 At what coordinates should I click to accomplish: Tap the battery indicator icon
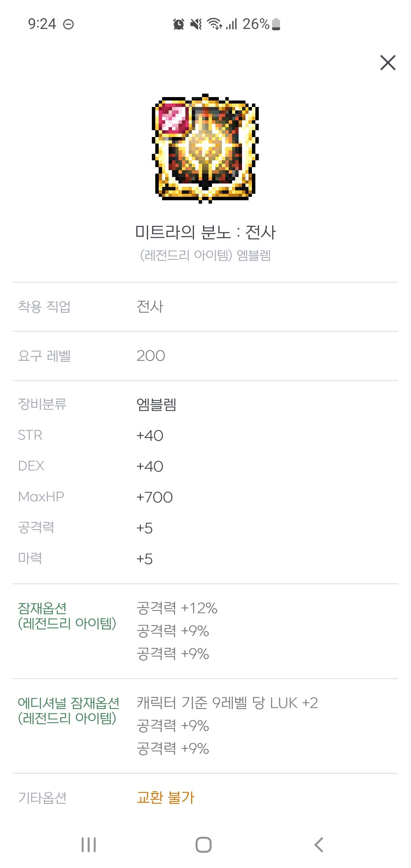(277, 24)
